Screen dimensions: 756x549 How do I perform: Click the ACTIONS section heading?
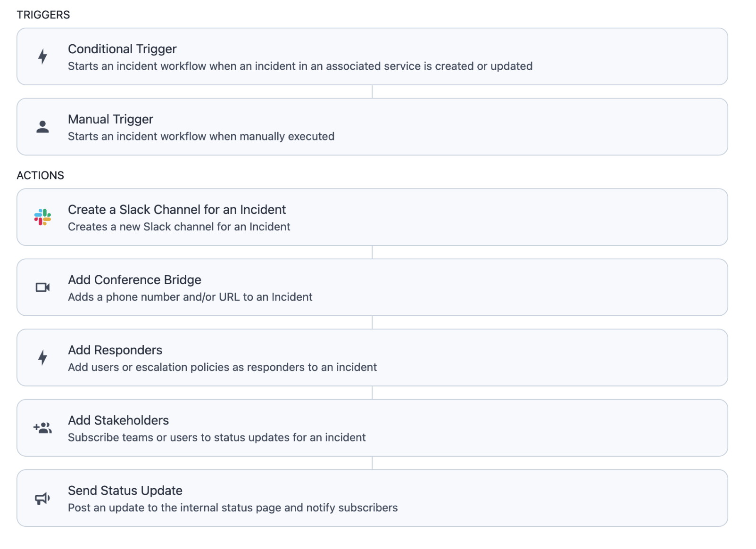41,175
